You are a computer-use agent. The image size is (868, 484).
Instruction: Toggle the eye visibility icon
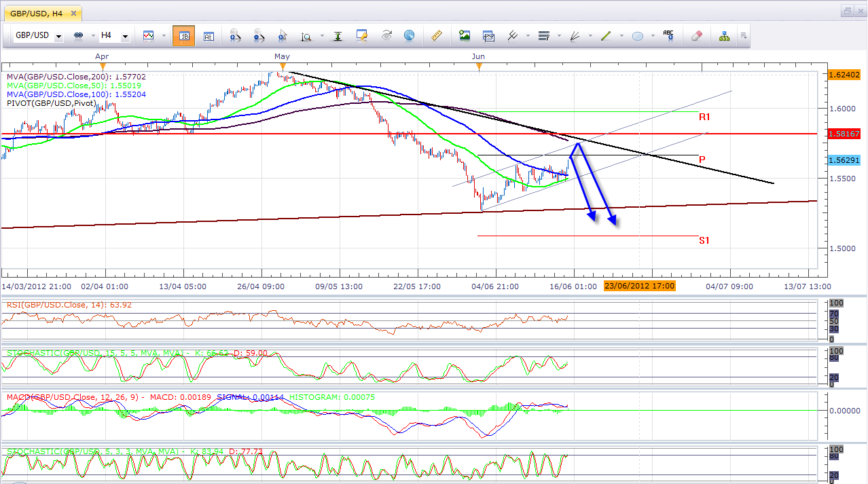[386, 35]
